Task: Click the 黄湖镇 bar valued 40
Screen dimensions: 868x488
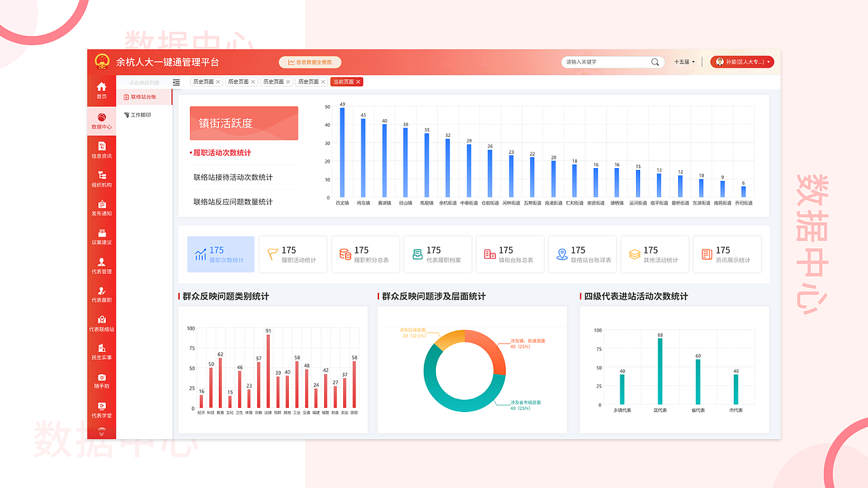Action: tap(384, 161)
